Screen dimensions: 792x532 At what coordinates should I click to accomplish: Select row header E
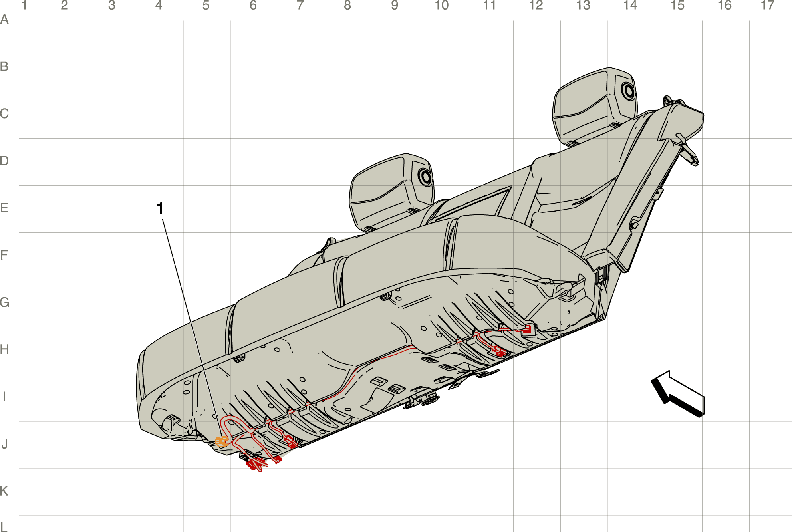tap(4, 208)
